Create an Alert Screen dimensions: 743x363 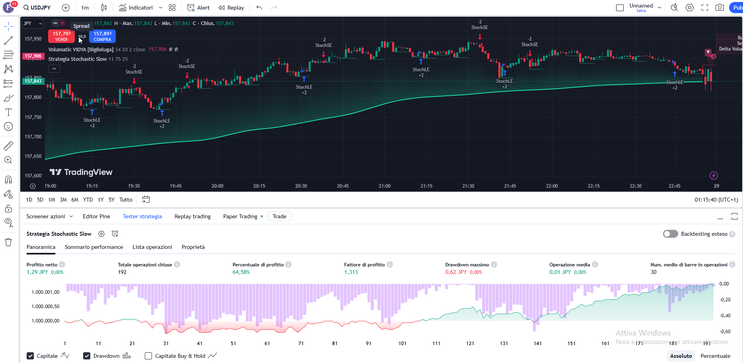point(198,8)
